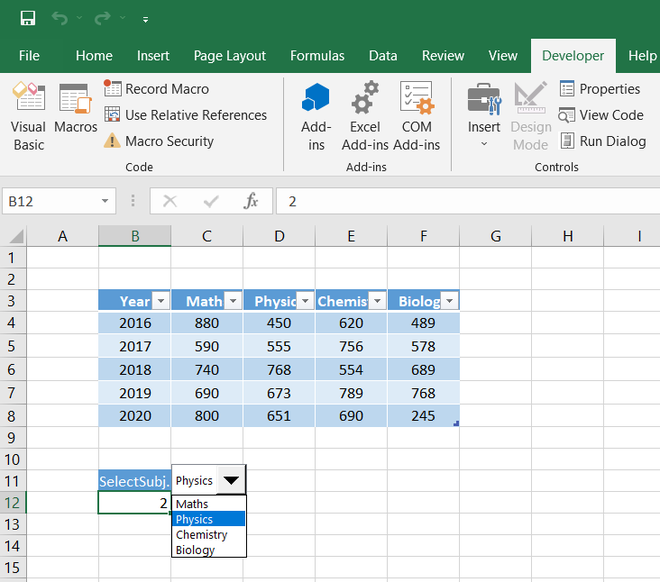Screen dimensions: 660x582
Task: Open the Properties button in Controls
Action: tap(599, 89)
